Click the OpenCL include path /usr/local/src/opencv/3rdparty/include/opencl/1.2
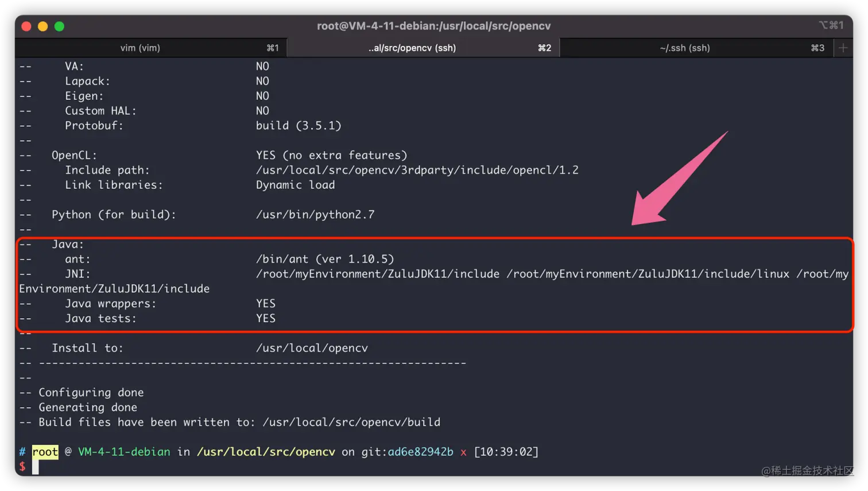This screenshot has width=868, height=491. (417, 170)
